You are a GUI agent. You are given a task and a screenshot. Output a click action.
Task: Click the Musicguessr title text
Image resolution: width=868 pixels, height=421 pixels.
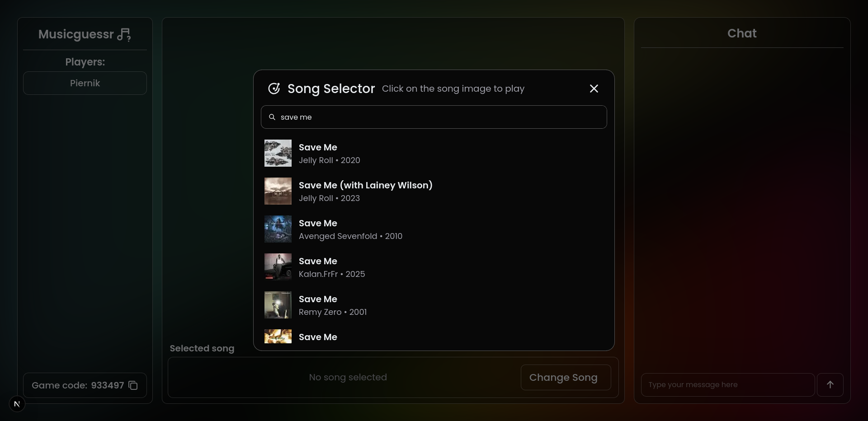click(76, 34)
